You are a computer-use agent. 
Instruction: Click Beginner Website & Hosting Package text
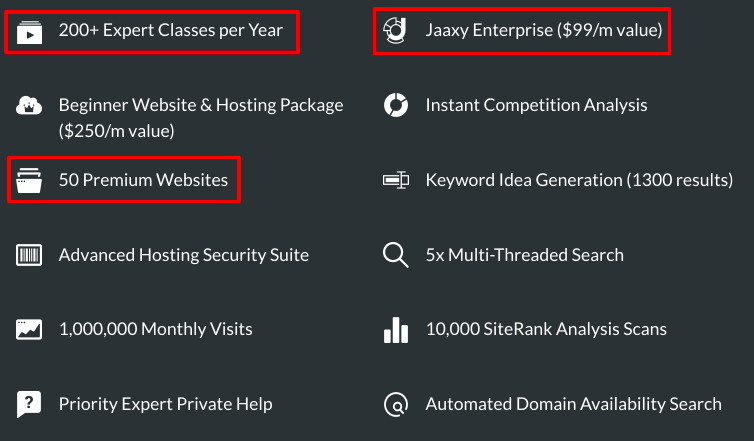coord(201,118)
